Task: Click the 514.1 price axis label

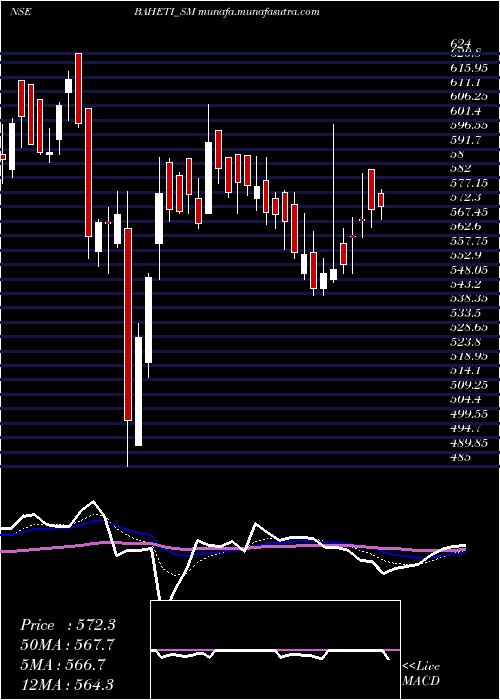Action: [465, 370]
